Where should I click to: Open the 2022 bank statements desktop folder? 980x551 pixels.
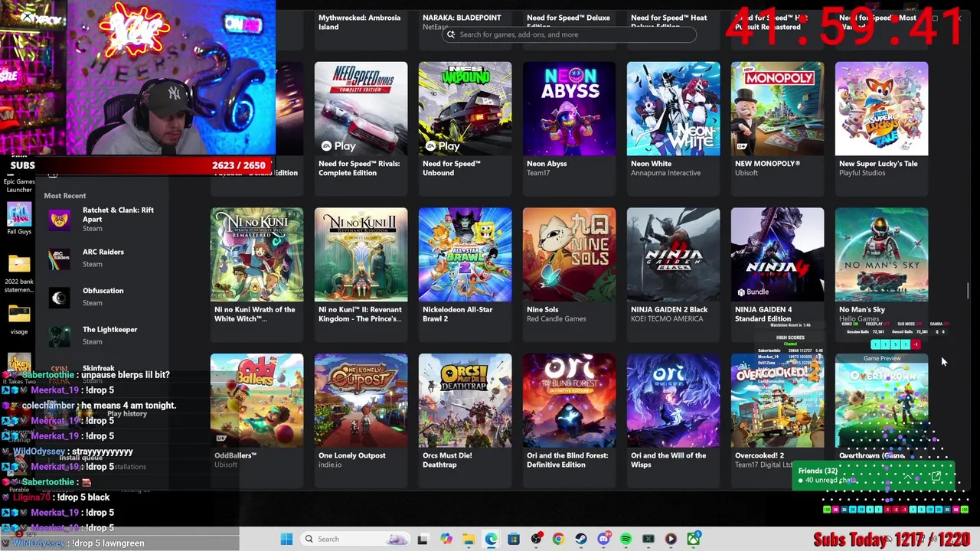point(19,273)
